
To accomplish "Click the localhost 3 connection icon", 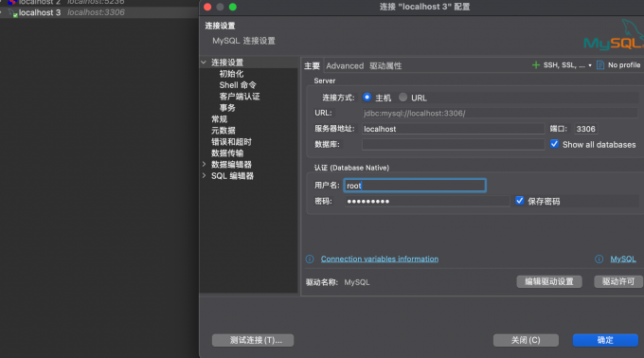I will (x=13, y=13).
